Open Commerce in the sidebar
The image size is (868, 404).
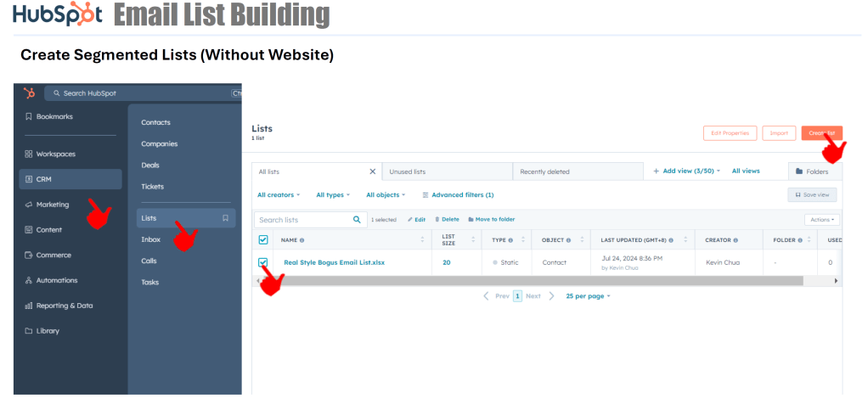(54, 255)
